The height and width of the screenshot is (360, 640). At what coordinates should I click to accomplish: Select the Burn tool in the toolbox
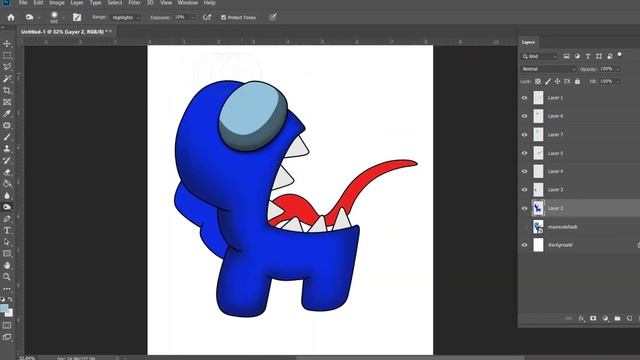[x=7, y=207]
